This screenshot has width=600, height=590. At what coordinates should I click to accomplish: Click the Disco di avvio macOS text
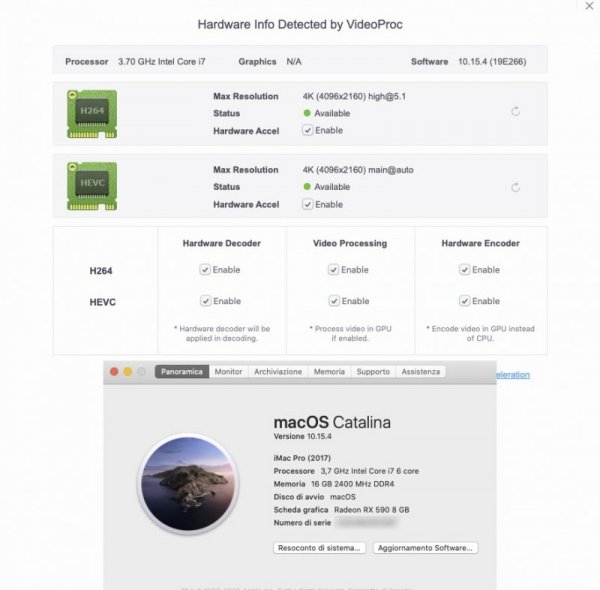point(315,497)
